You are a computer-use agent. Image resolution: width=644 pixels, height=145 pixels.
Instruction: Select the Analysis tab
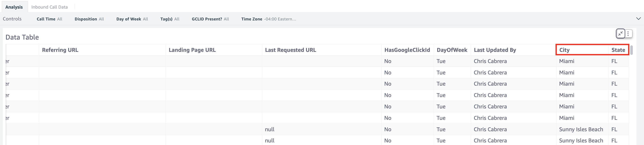14,7
